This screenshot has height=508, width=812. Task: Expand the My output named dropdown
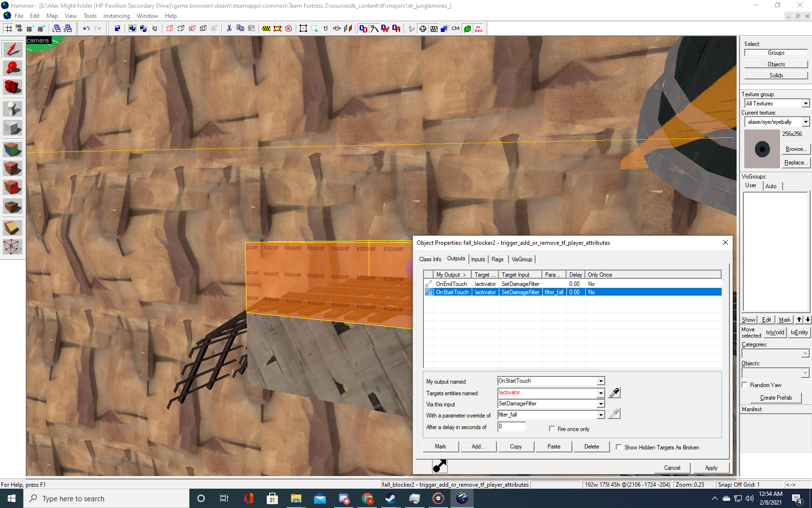click(x=601, y=381)
